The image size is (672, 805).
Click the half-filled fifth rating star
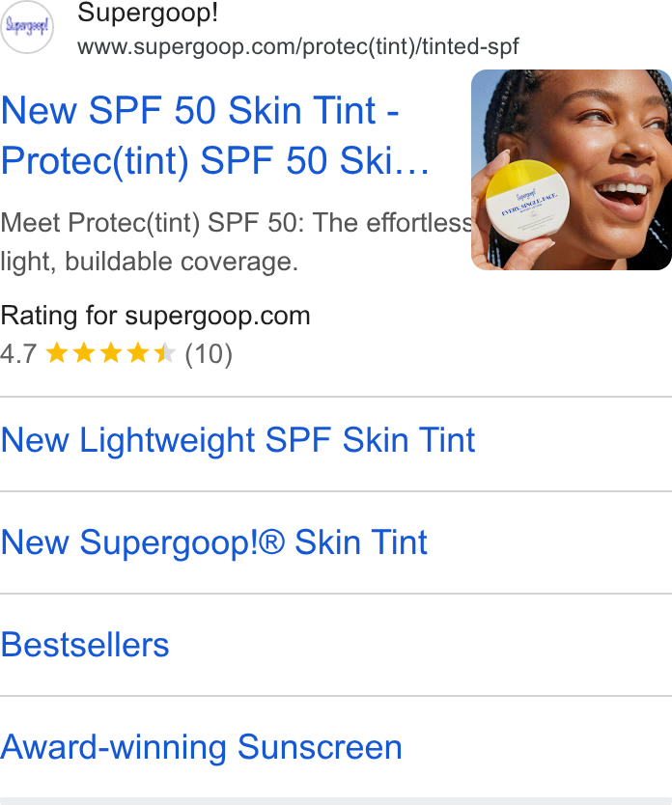pyautogui.click(x=165, y=353)
